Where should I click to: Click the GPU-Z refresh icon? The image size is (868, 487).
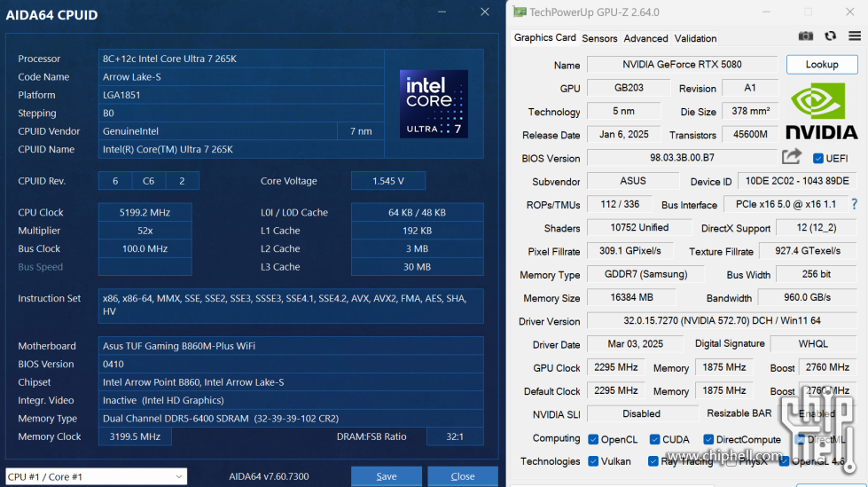click(x=830, y=36)
